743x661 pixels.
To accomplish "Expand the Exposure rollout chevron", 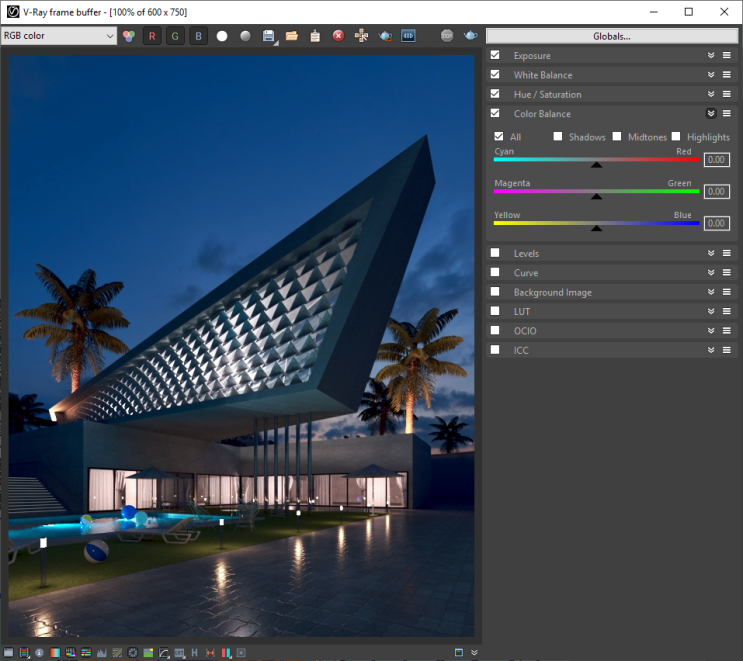I will pyautogui.click(x=711, y=55).
